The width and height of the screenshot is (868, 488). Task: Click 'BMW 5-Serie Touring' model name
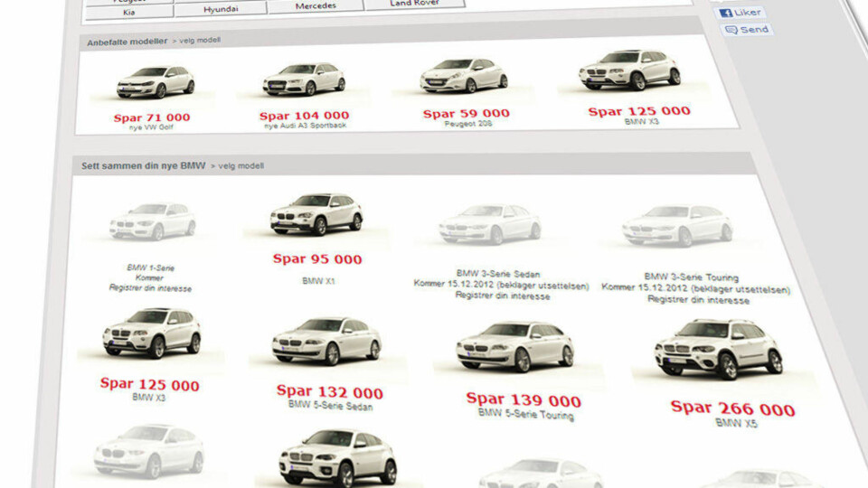pos(526,414)
